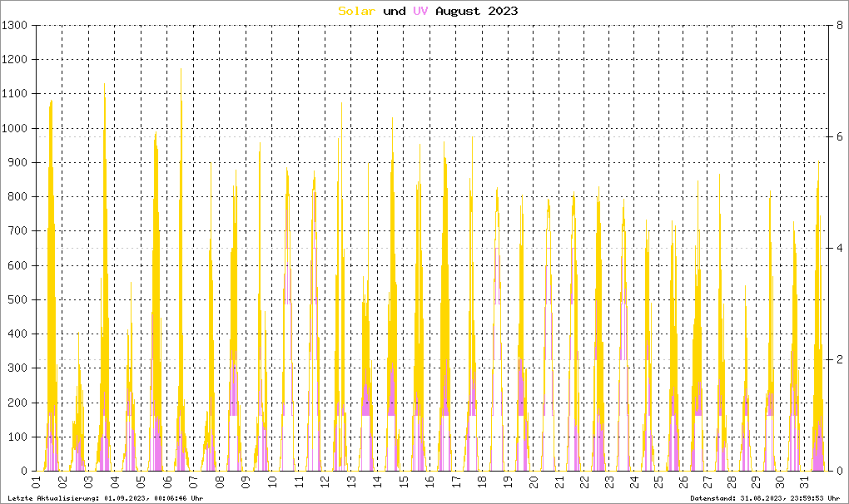Image resolution: width=849 pixels, height=504 pixels.
Task: Click the "Datenstand" timestamp text
Action: point(765,498)
